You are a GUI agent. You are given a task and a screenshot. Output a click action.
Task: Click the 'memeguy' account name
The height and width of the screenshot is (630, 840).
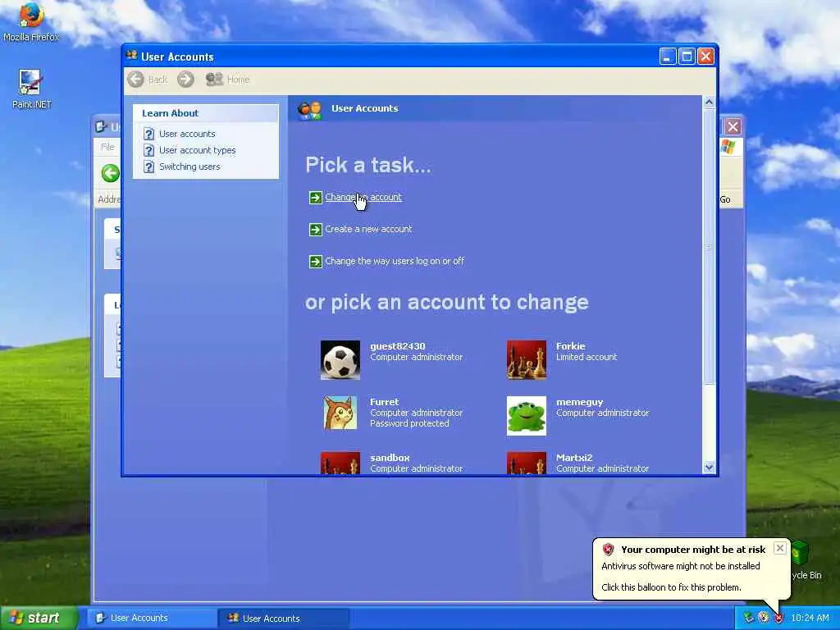coord(580,402)
